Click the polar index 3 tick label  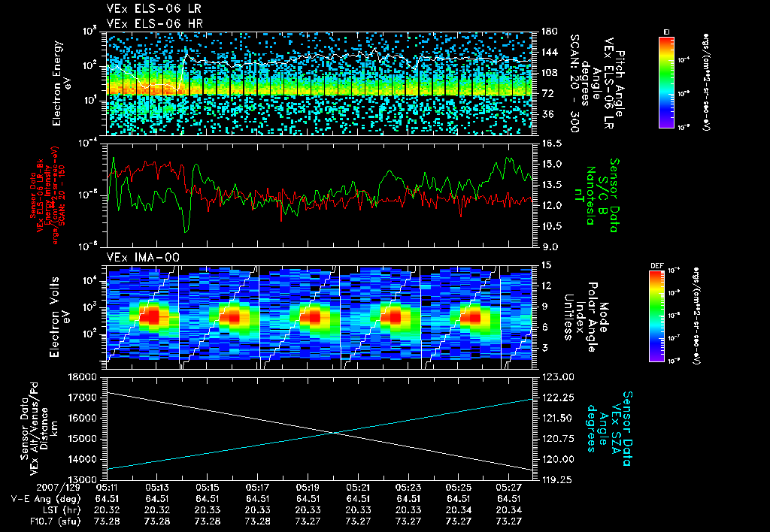[543, 347]
